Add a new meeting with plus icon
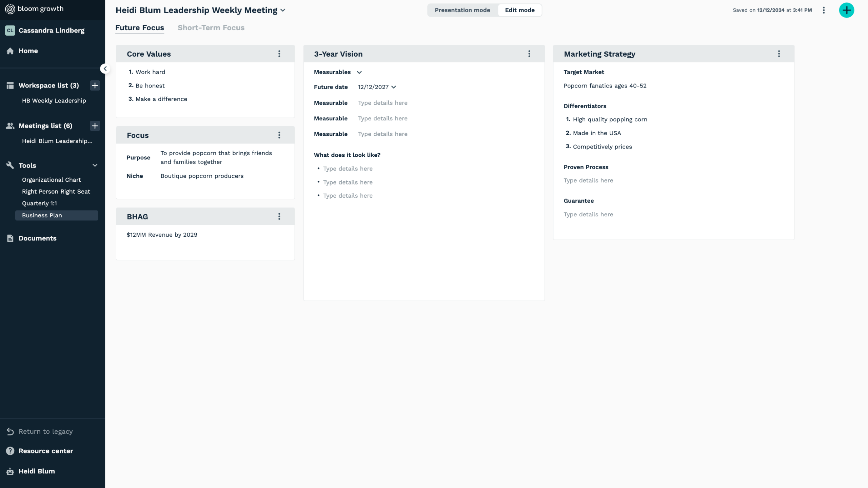This screenshot has width=868, height=488. click(95, 126)
